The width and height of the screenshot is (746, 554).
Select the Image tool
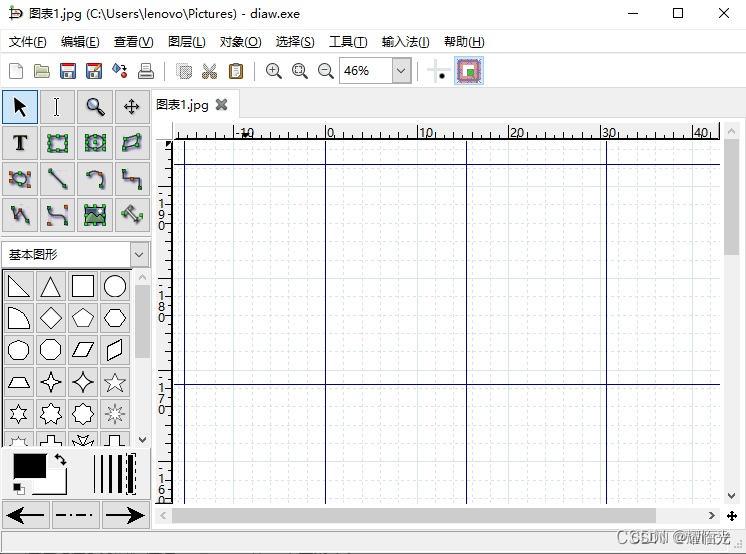(x=95, y=215)
